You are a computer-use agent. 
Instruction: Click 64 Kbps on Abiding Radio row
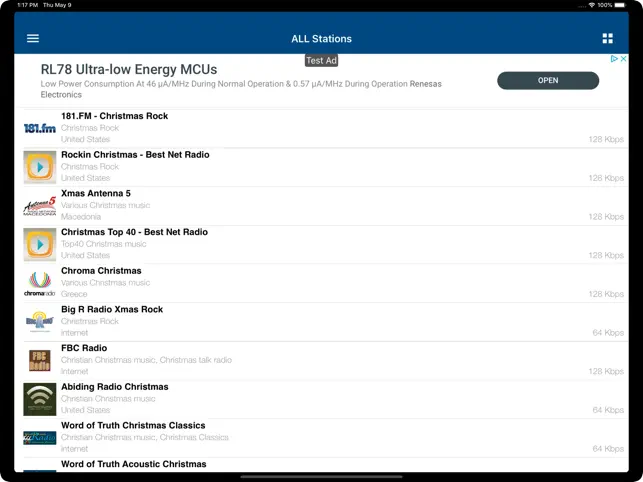tap(608, 410)
